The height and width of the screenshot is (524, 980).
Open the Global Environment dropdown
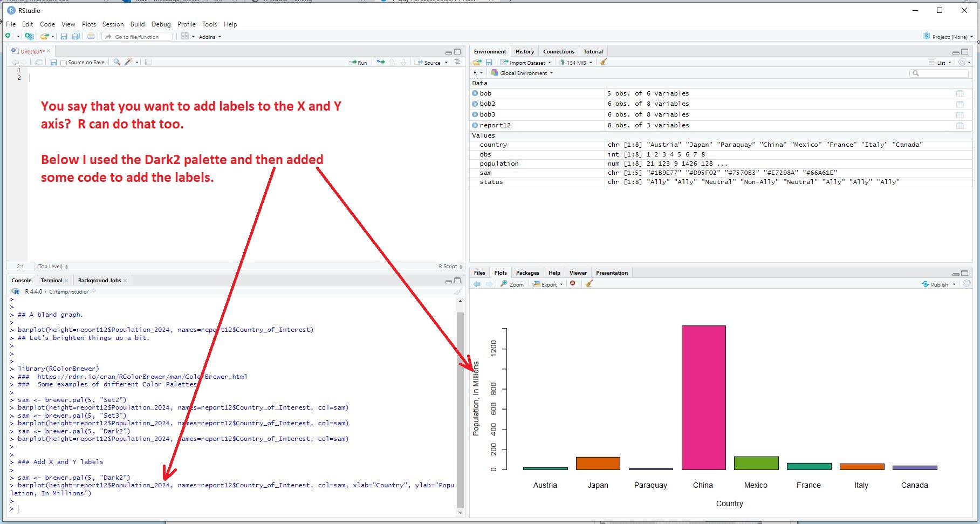tap(522, 73)
